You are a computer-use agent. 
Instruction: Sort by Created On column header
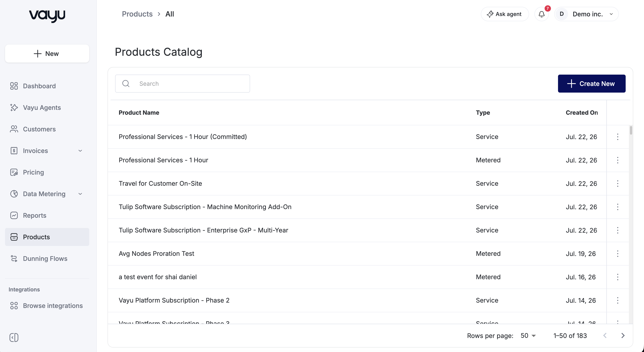pos(582,112)
